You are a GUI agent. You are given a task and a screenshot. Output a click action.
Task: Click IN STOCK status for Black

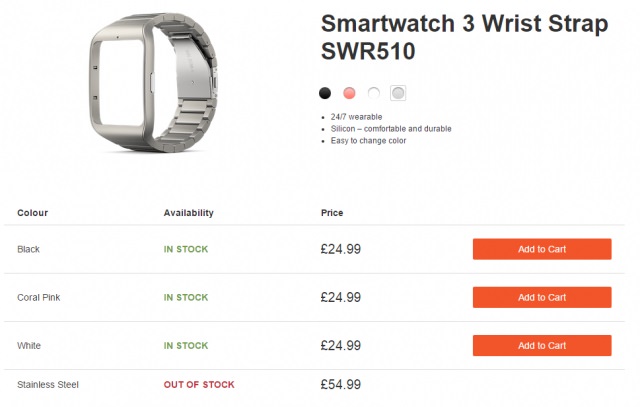pyautogui.click(x=186, y=249)
